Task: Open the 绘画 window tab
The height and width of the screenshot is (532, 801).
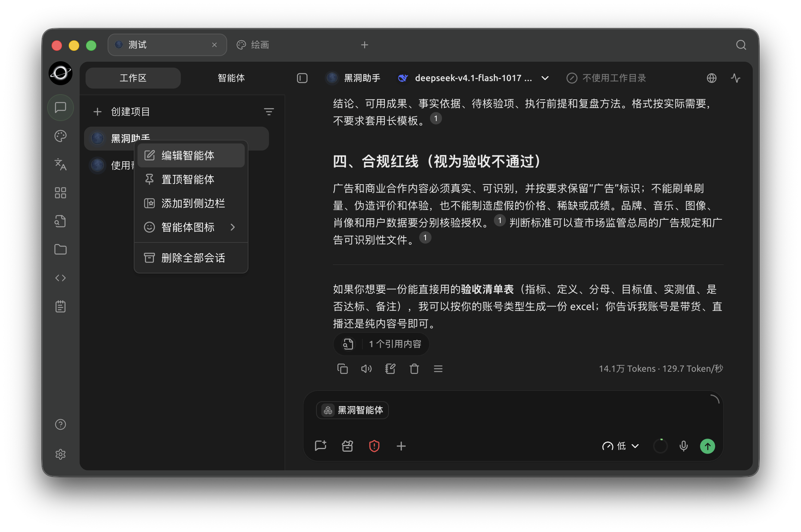Action: coord(253,45)
